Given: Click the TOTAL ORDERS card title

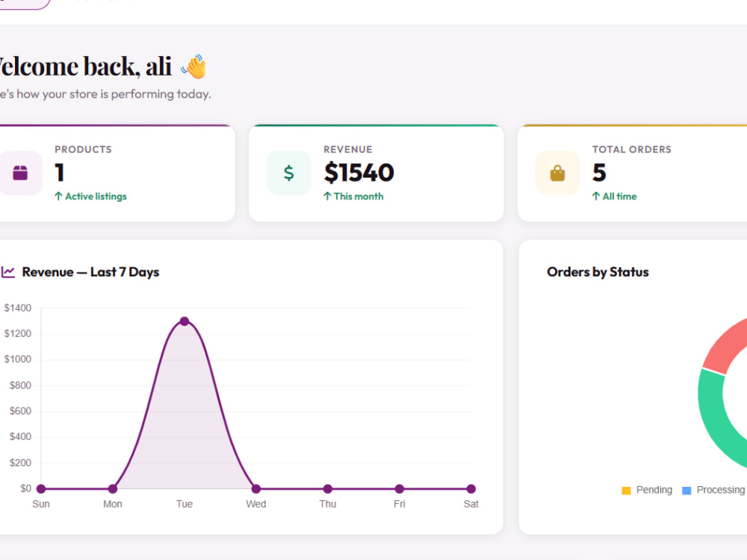Looking at the screenshot, I should [x=632, y=149].
